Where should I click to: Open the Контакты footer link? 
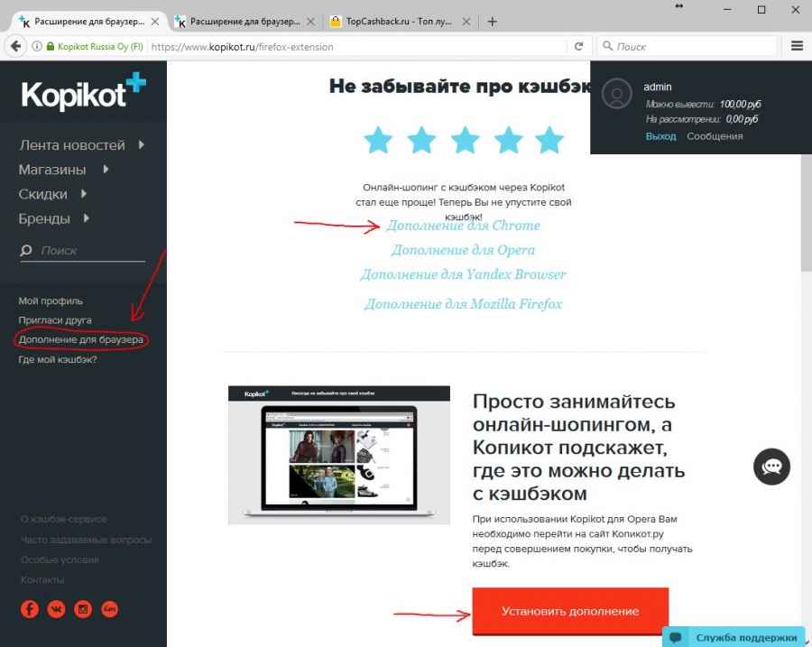(x=42, y=580)
